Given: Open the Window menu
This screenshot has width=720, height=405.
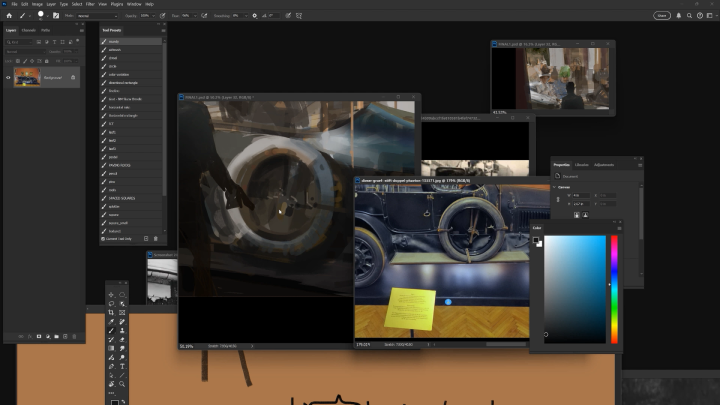Looking at the screenshot, I should tap(134, 4).
